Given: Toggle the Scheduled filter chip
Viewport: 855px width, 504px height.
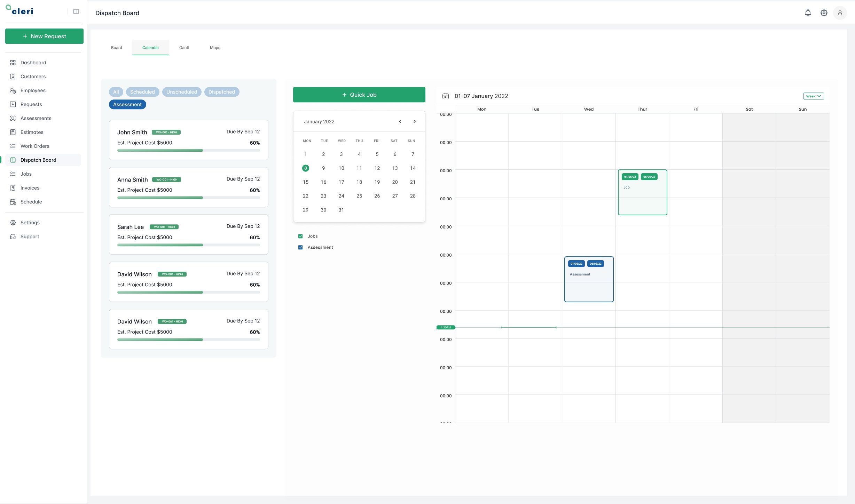Looking at the screenshot, I should (142, 92).
